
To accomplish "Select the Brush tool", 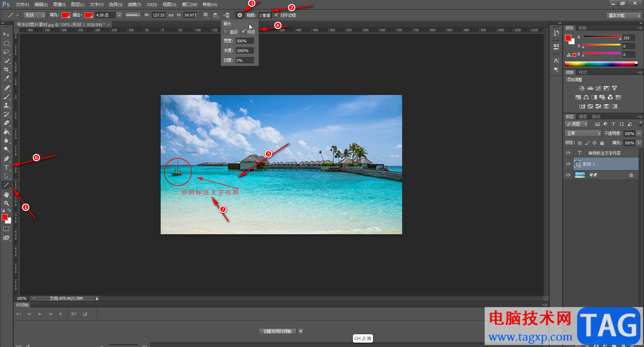I will coord(6,97).
